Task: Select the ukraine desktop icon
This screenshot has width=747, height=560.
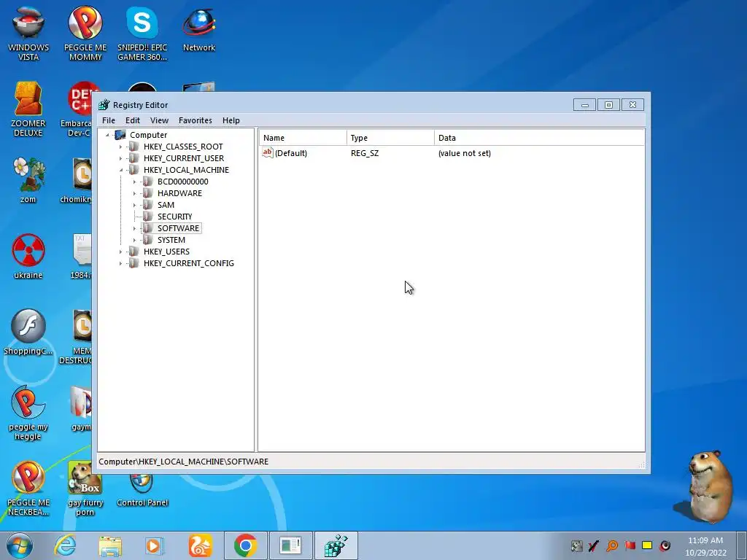Action: 28,256
